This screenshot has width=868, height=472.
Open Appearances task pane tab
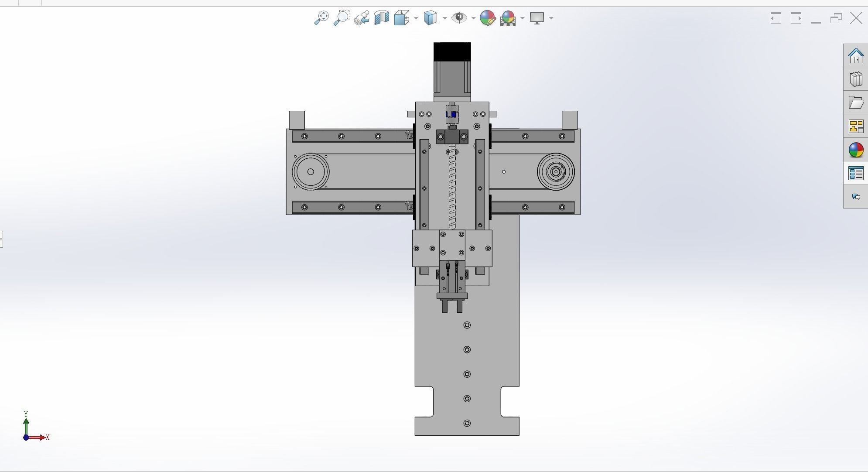click(856, 150)
